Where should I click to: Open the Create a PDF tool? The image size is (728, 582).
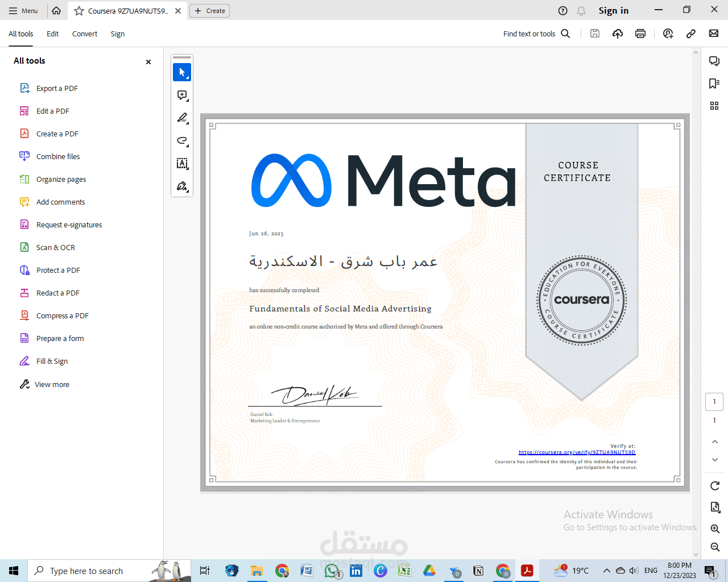[57, 134]
